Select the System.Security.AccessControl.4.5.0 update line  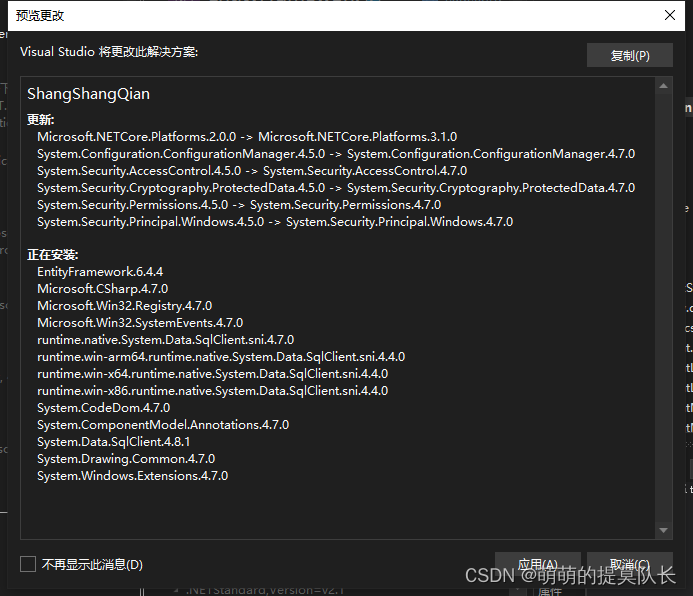tap(252, 171)
